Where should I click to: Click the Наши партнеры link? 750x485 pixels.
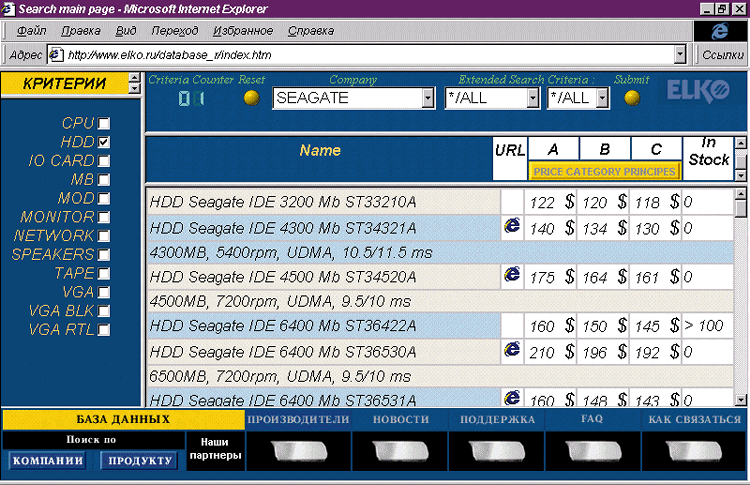point(215,449)
